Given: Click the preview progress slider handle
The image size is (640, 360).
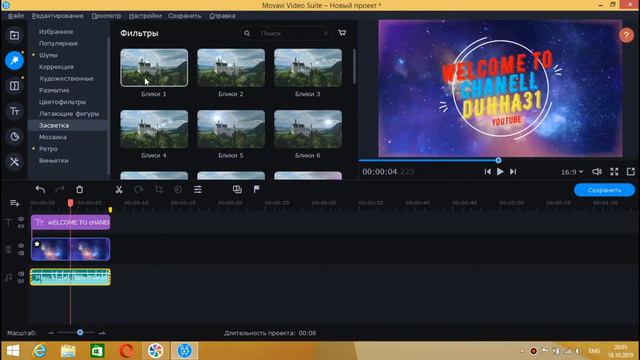Looking at the screenshot, I should point(498,160).
